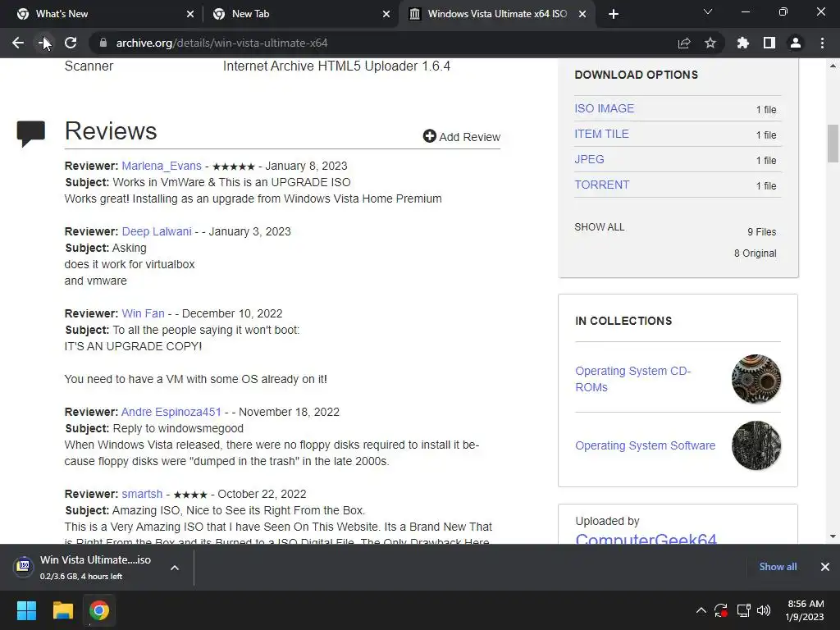Open the 8 Original files link
Image resolution: width=840 pixels, height=630 pixels.
pos(755,253)
